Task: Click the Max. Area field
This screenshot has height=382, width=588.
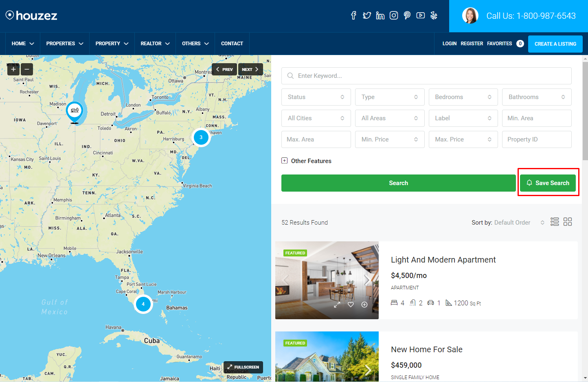Action: click(316, 139)
